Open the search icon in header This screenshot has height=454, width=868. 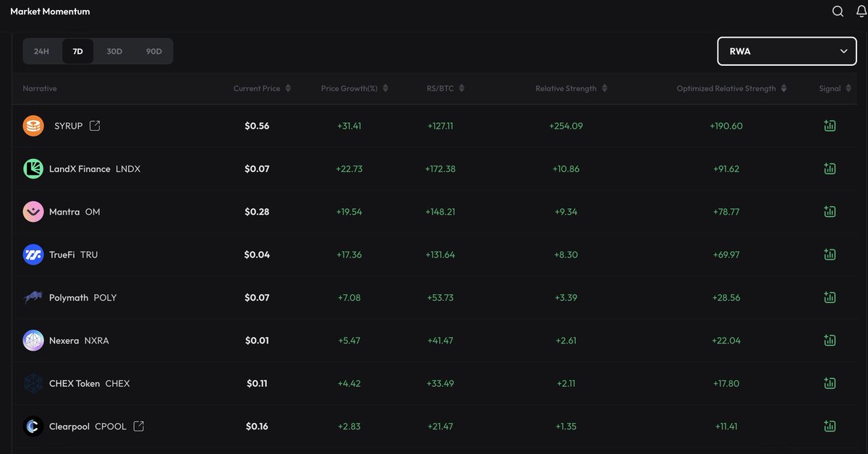coord(838,12)
